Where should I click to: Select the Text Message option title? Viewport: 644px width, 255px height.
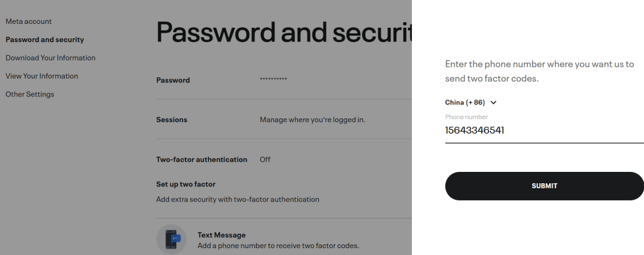(221, 235)
